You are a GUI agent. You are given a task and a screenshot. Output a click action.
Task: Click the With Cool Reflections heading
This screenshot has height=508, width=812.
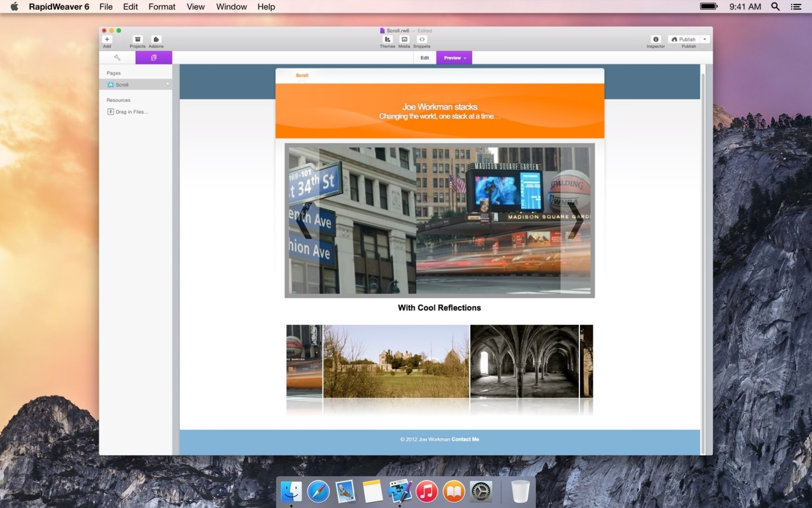click(x=440, y=308)
